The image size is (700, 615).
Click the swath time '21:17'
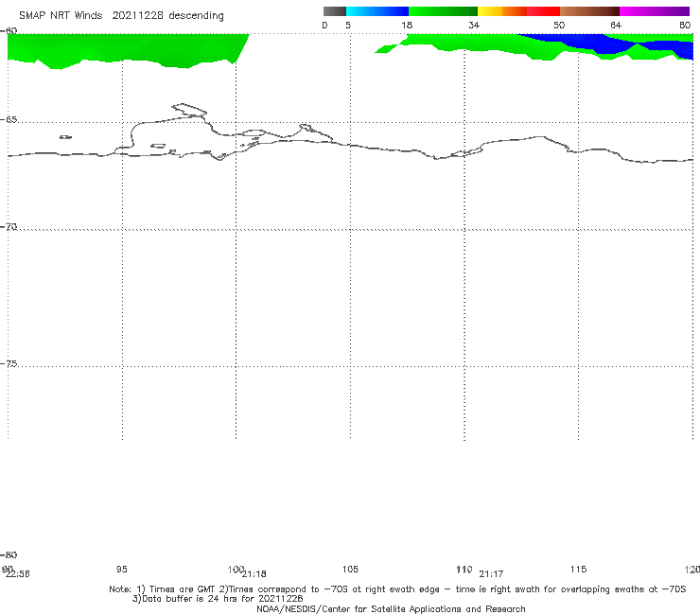(x=491, y=574)
